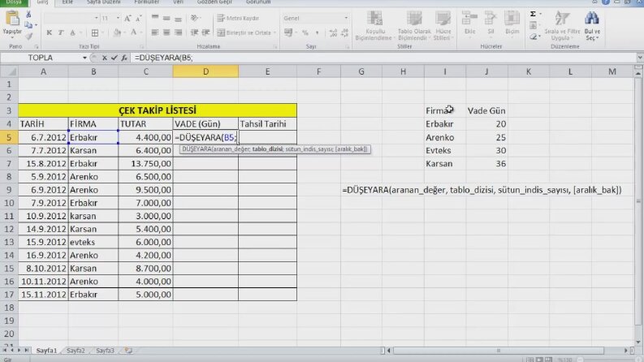Click the Format Painter brush icon
The image size is (644, 362).
pos(28,36)
